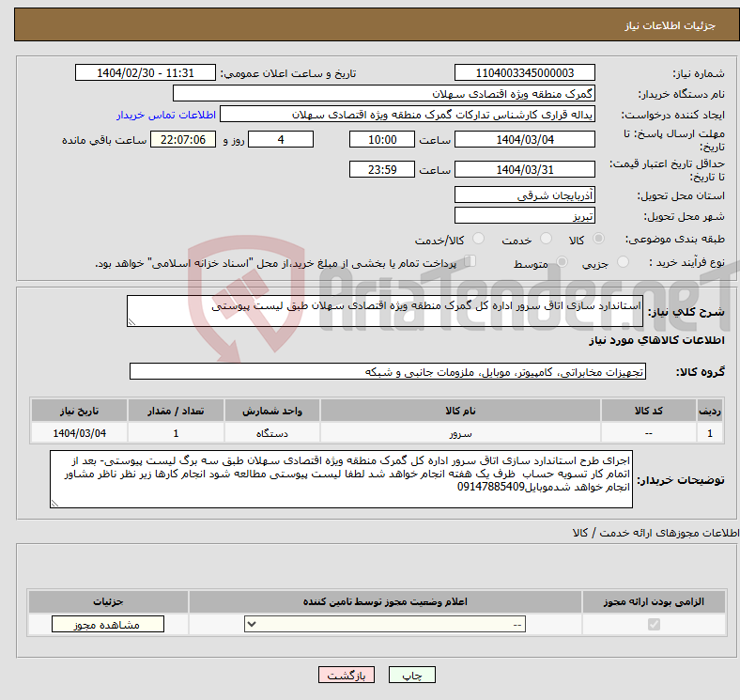Image resolution: width=740 pixels, height=700 pixels.
Task: Click the delivery province آذربایجان شرقی field
Action: [524, 194]
